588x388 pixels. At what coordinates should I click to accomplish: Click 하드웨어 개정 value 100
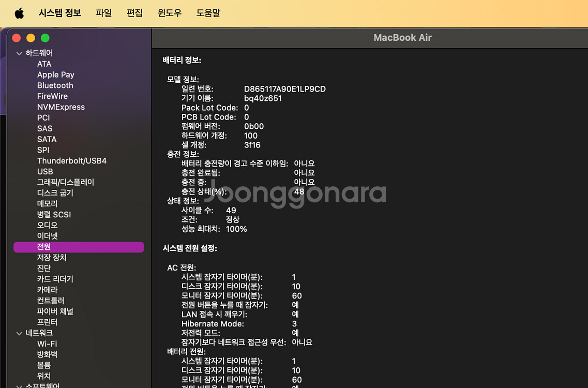click(250, 136)
